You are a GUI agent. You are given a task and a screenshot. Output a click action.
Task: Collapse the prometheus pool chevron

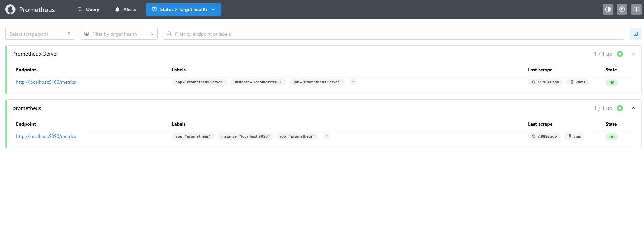[633, 108]
